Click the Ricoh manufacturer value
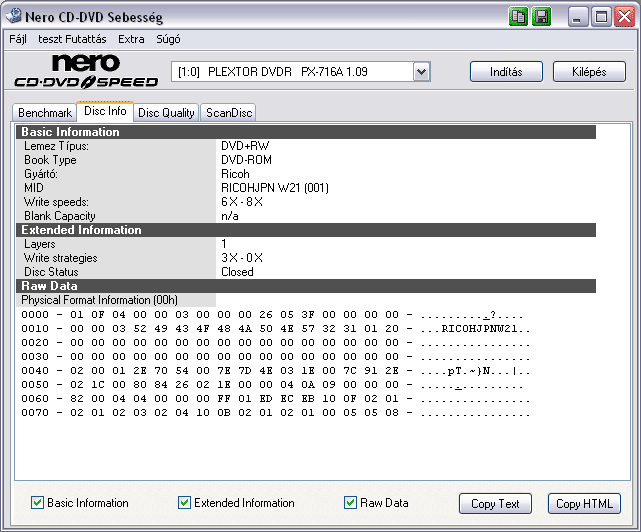The height and width of the screenshot is (532, 641). [235, 174]
